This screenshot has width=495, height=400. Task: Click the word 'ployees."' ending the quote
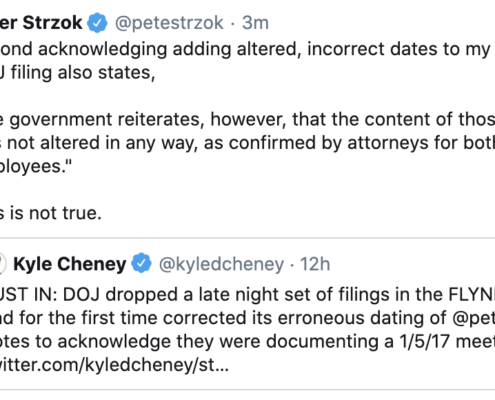click(36, 166)
